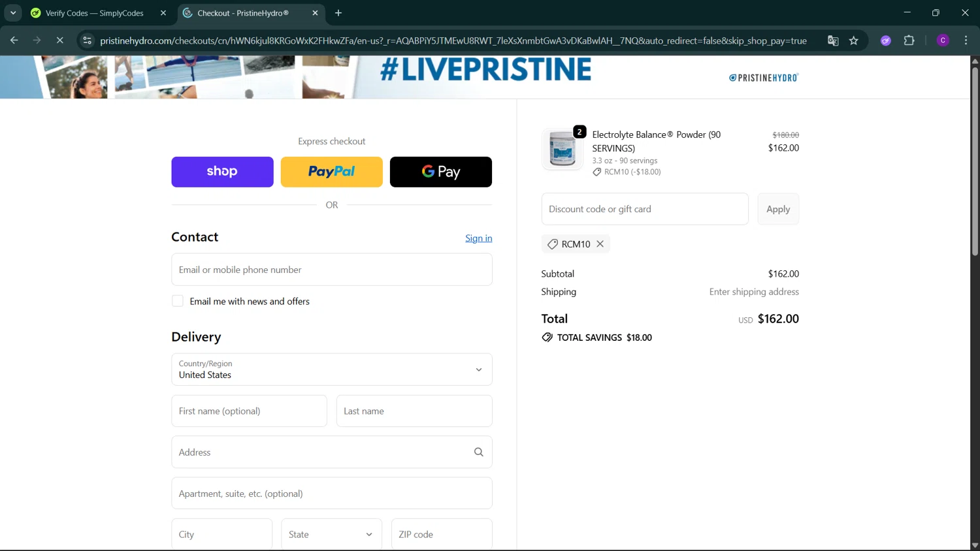Click the 3.3 oz - 90 servings text
The height and width of the screenshot is (551, 980).
[x=625, y=161]
